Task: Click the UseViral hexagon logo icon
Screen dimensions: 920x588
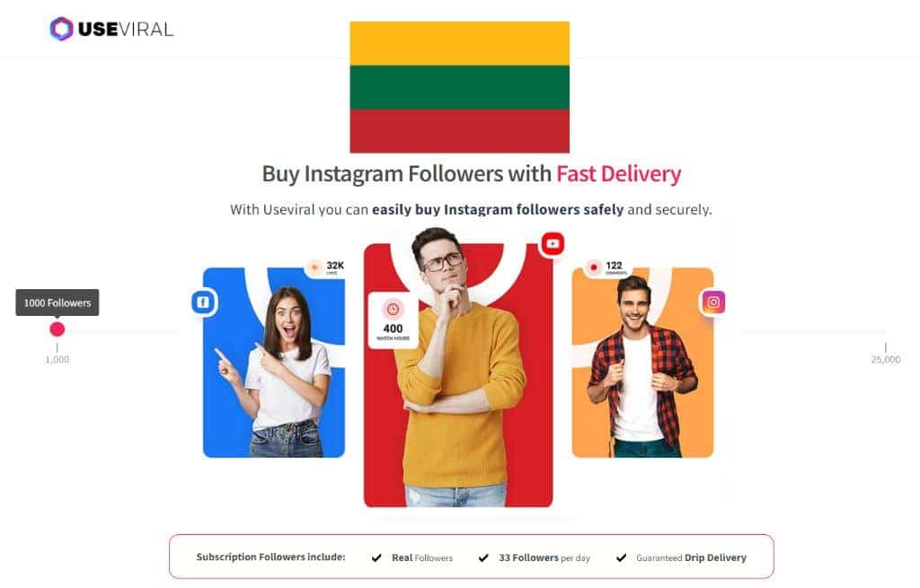Action: tap(61, 29)
